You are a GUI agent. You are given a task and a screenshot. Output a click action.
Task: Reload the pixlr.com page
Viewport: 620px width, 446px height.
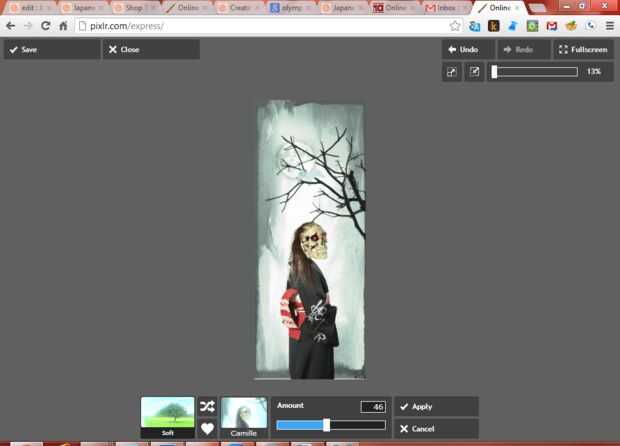[45, 26]
